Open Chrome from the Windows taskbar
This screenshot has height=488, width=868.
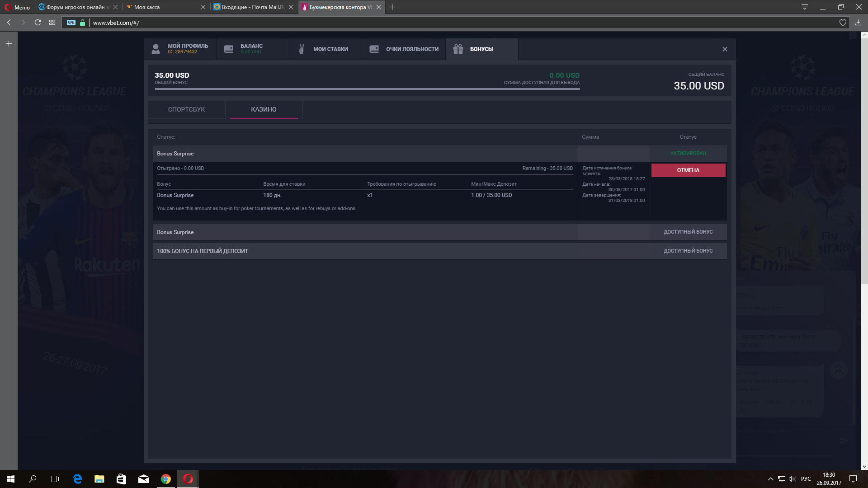click(166, 479)
